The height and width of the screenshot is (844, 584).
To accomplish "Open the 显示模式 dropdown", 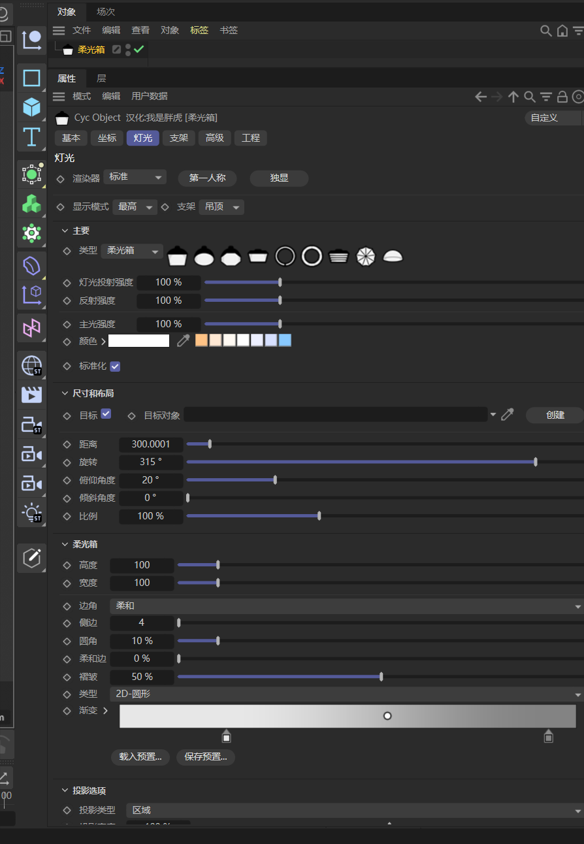I will point(135,207).
